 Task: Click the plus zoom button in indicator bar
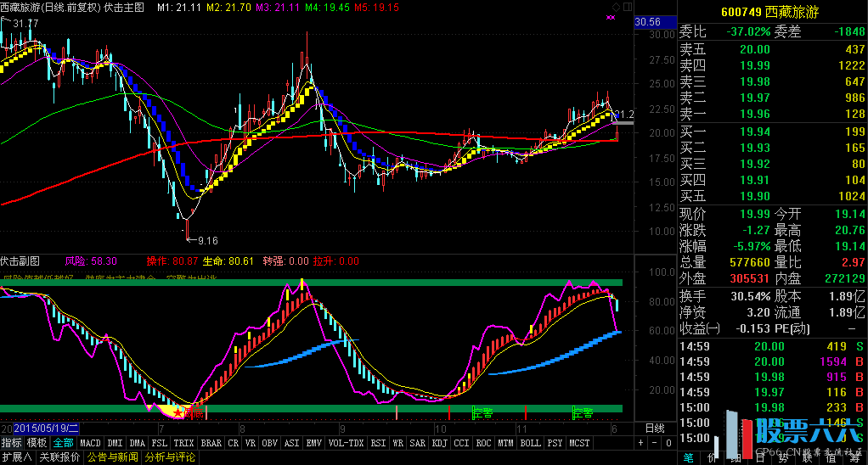[640, 443]
